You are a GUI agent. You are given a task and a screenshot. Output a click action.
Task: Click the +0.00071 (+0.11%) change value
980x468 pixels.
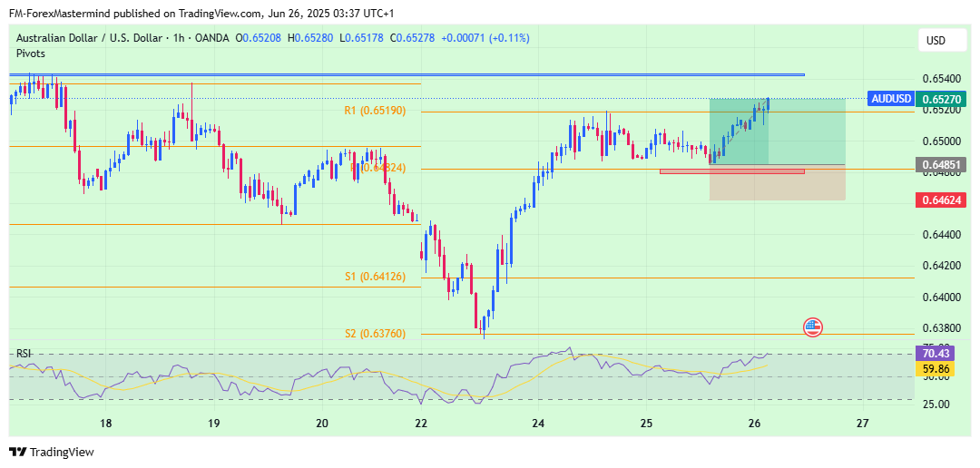coord(485,38)
